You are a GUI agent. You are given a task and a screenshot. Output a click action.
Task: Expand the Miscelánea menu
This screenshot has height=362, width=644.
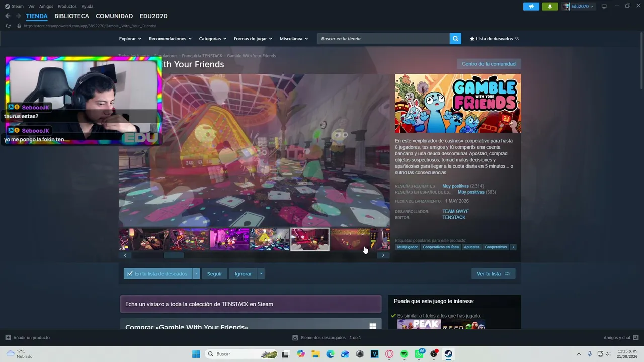point(294,39)
